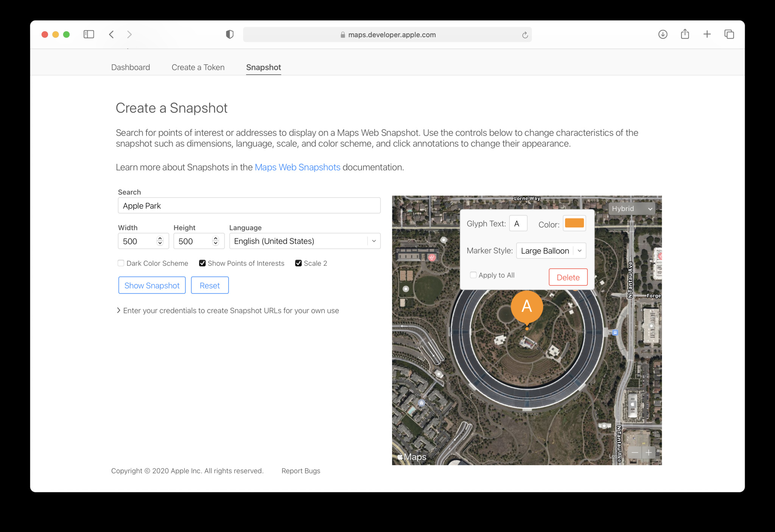
Task: Open the privacy shield report icon
Action: tap(230, 34)
